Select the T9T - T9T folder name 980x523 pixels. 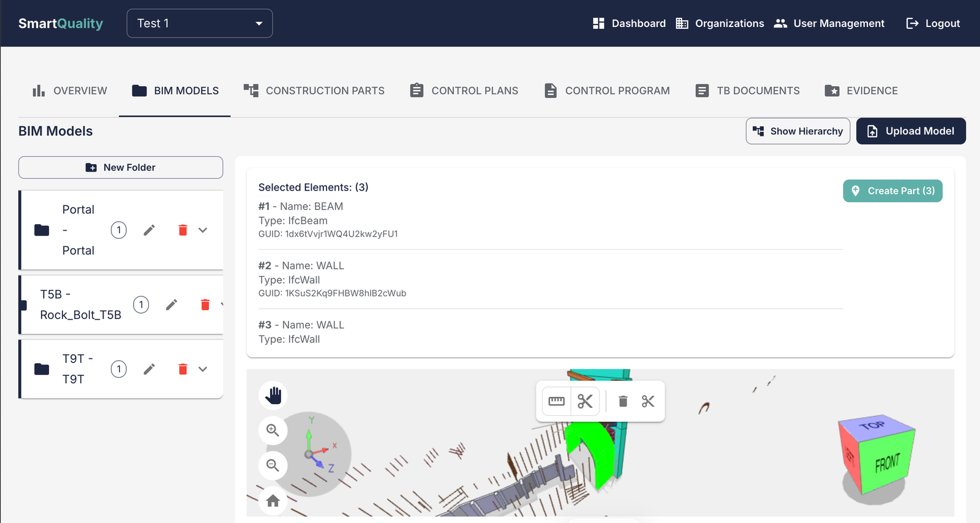(78, 369)
